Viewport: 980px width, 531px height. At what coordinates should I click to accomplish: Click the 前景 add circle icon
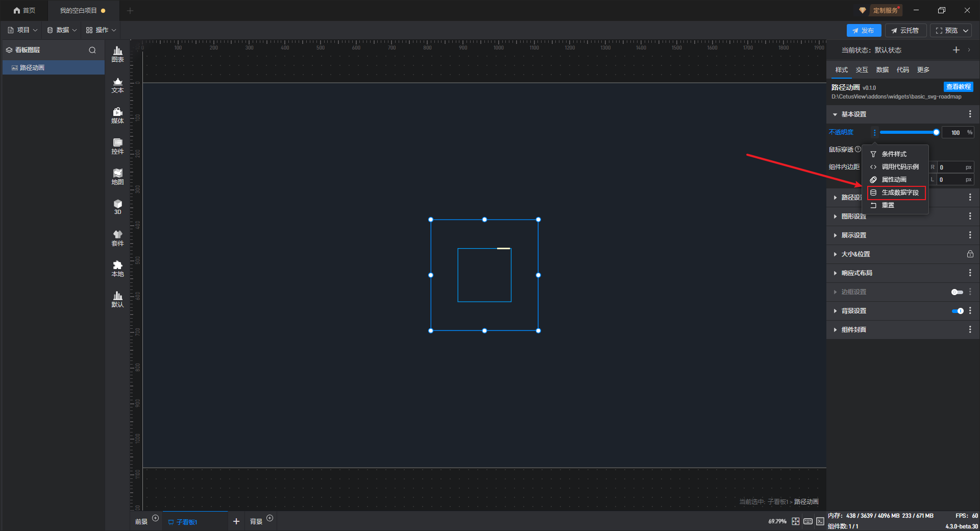[x=156, y=518]
